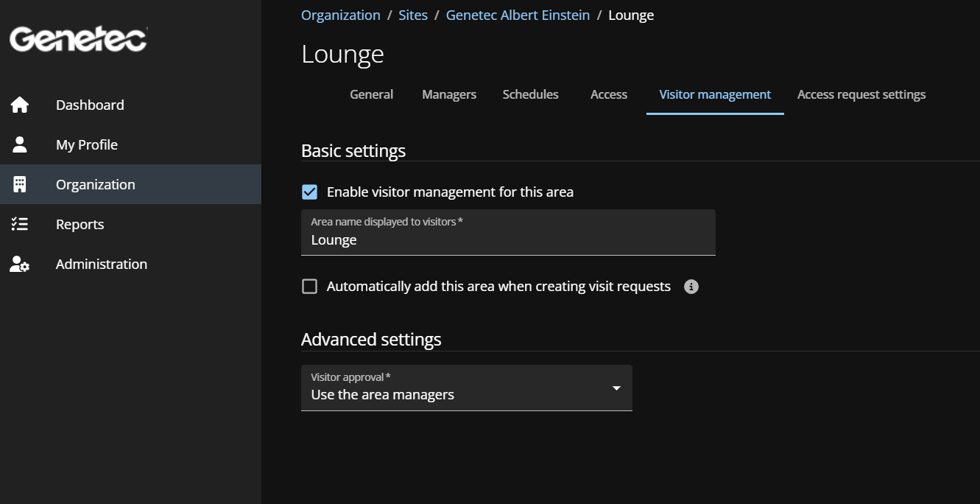The image size is (980, 504).
Task: Open Access request settings tab
Action: 861,94
